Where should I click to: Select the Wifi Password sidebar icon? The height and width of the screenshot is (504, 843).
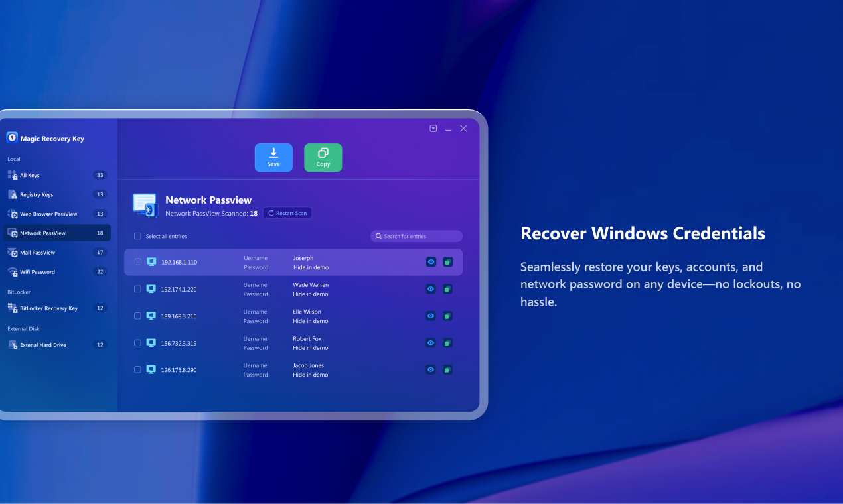(12, 272)
